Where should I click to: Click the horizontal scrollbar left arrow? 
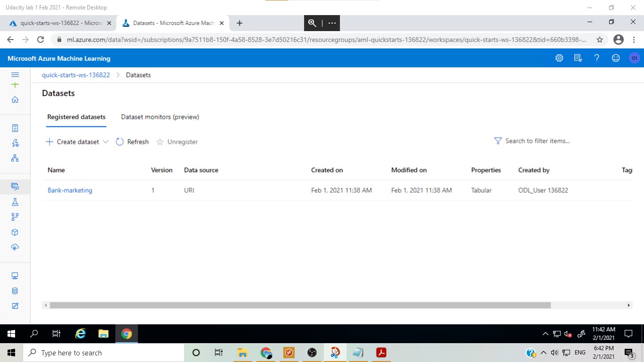[x=46, y=305]
